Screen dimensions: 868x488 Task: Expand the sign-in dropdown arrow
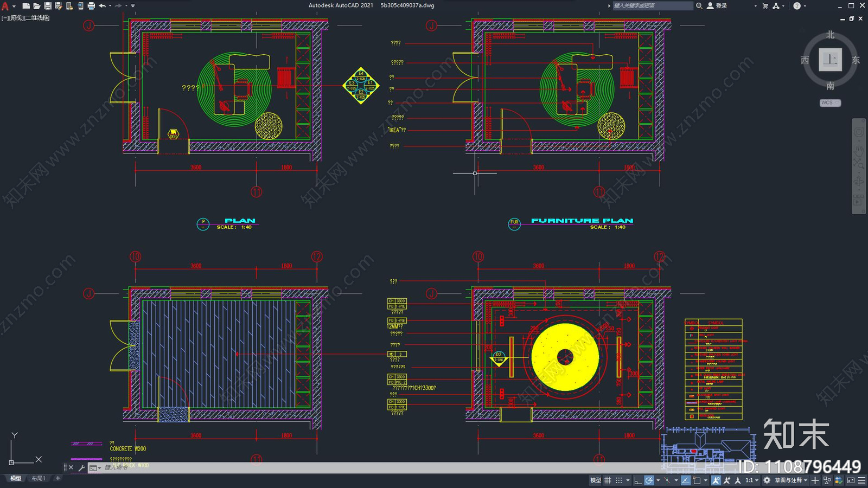point(756,6)
